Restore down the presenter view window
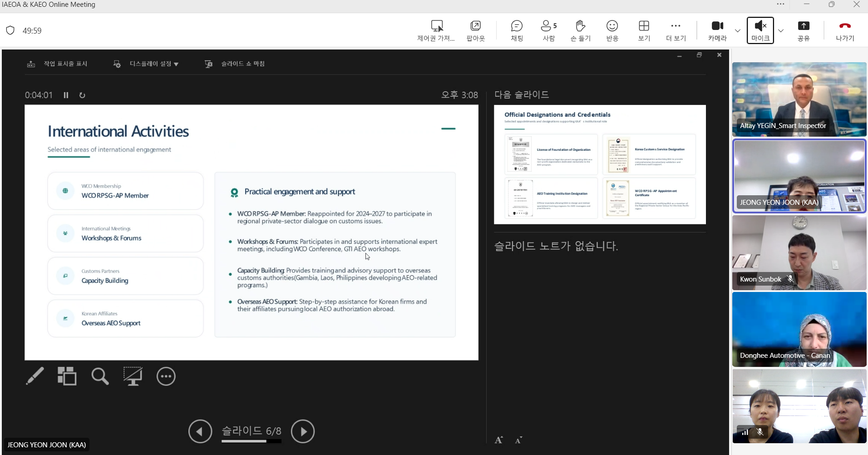Screen dimensions: 868x455 (x=699, y=55)
